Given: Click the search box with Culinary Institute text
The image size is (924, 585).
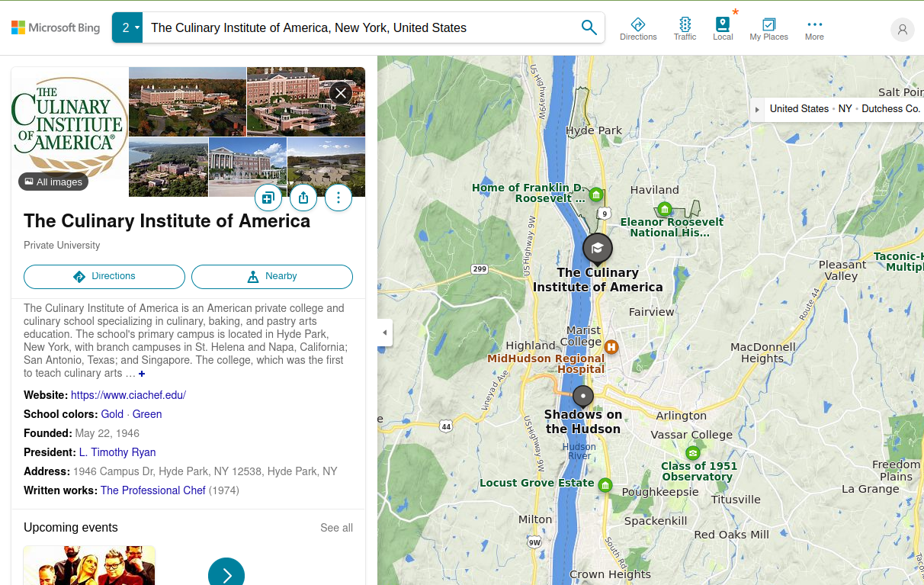Looking at the screenshot, I should pyautogui.click(x=358, y=27).
